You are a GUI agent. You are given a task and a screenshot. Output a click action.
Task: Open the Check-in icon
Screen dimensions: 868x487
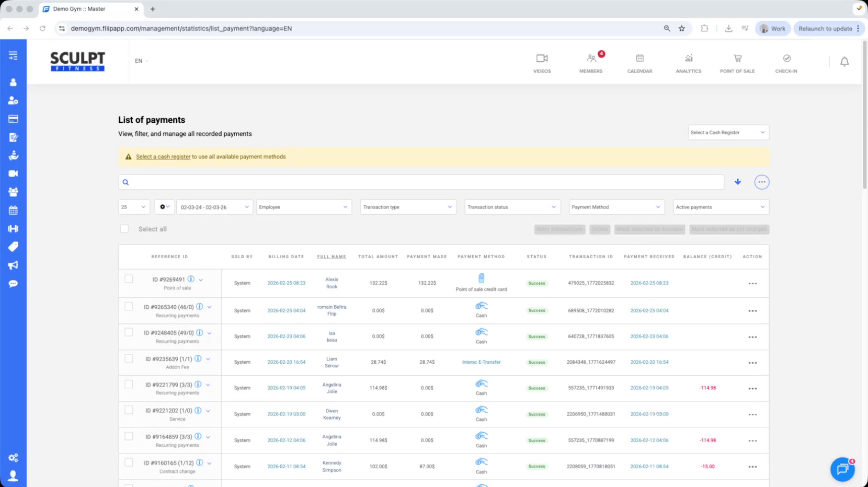tap(786, 59)
